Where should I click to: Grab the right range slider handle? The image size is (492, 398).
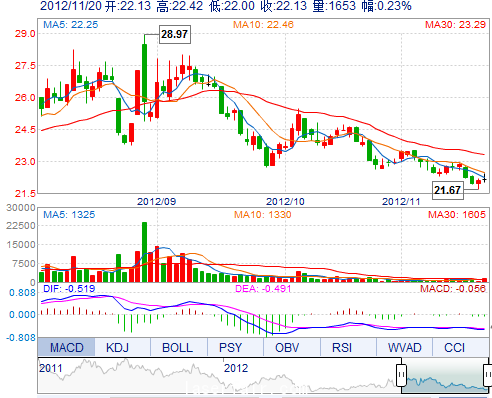click(488, 375)
